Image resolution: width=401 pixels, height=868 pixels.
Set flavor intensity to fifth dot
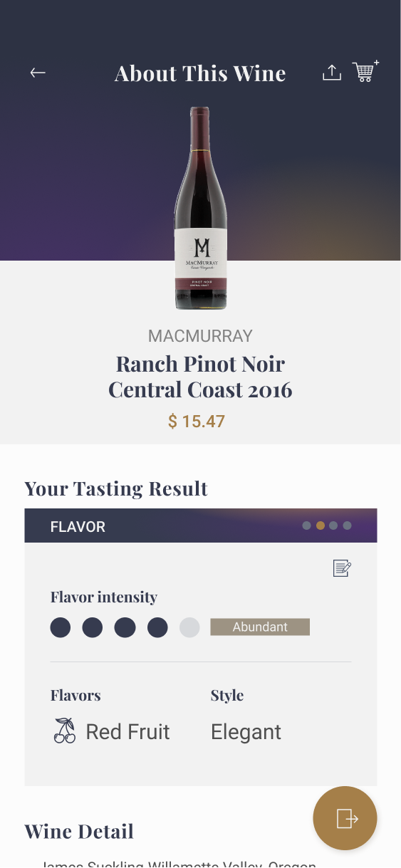(189, 627)
